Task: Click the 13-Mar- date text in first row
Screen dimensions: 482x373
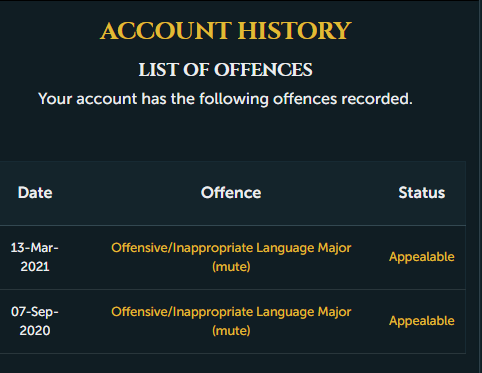Action: (x=35, y=248)
